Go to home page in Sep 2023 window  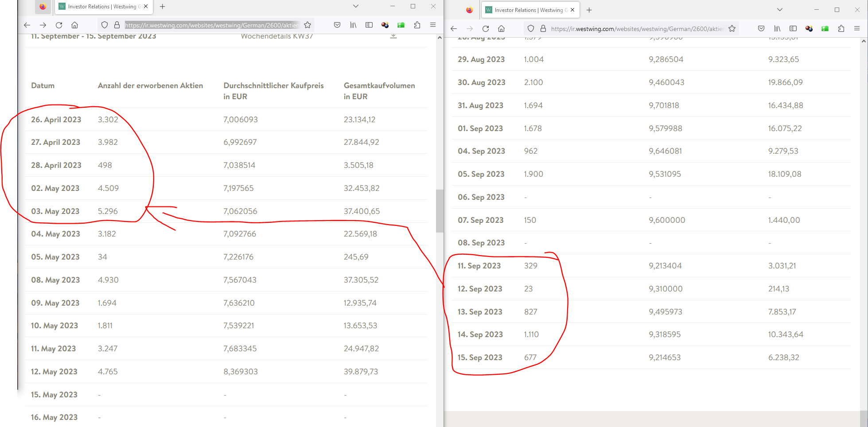tap(502, 29)
